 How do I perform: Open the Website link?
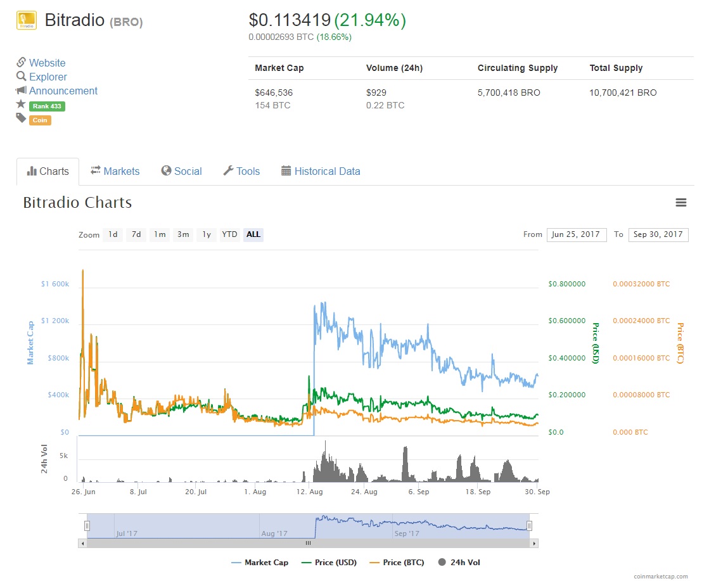48,63
